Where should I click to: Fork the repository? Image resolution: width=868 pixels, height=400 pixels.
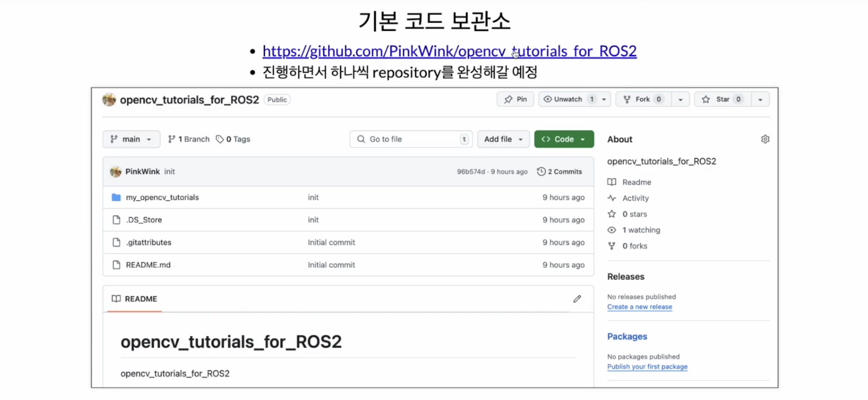click(x=643, y=99)
